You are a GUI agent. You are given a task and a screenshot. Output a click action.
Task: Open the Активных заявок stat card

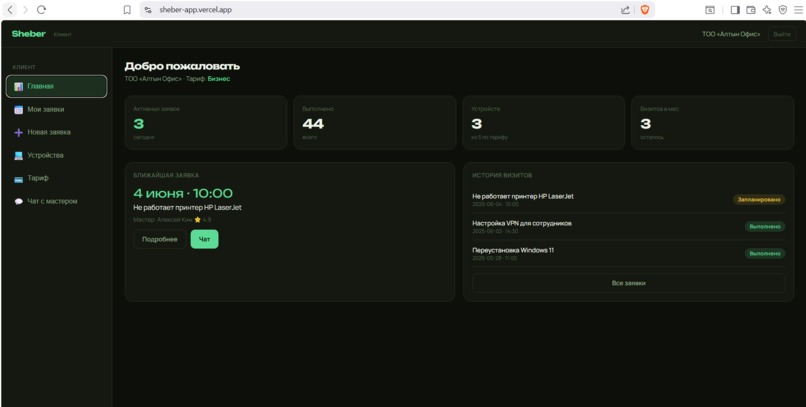point(206,123)
